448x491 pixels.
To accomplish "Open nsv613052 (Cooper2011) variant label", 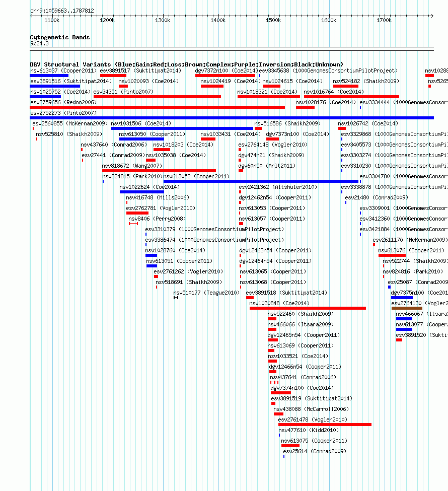I will click(x=196, y=176).
